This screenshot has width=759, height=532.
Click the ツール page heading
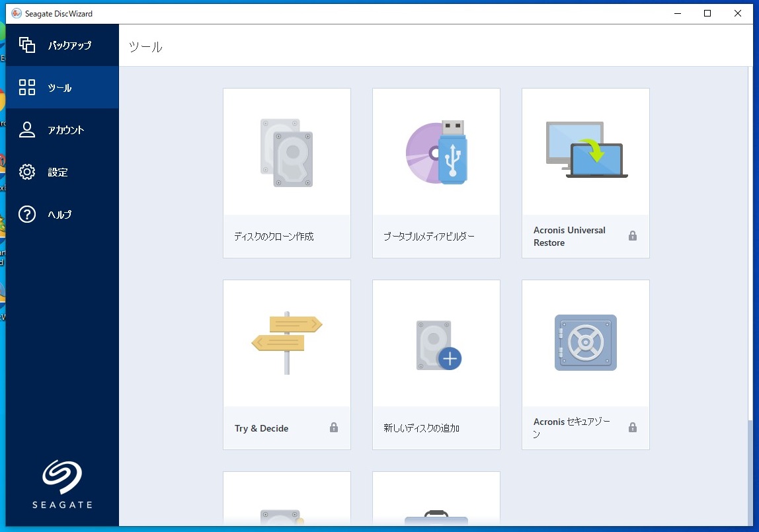(x=145, y=47)
